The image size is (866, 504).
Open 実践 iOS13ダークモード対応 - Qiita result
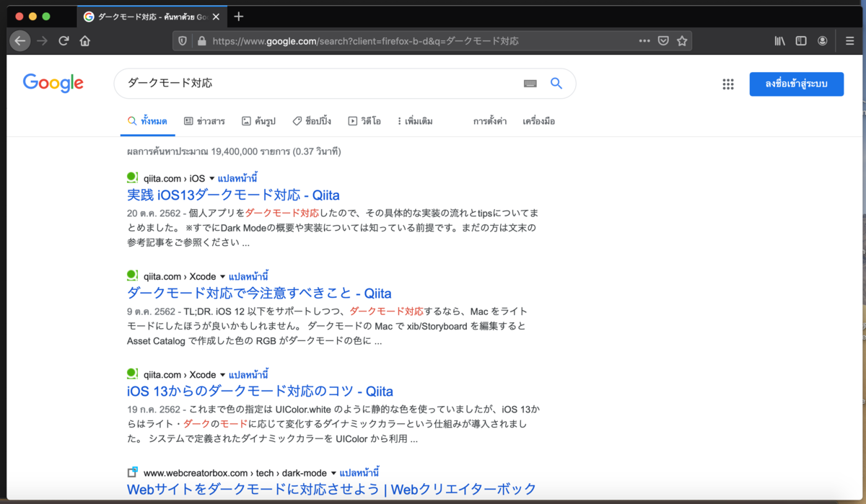[233, 195]
